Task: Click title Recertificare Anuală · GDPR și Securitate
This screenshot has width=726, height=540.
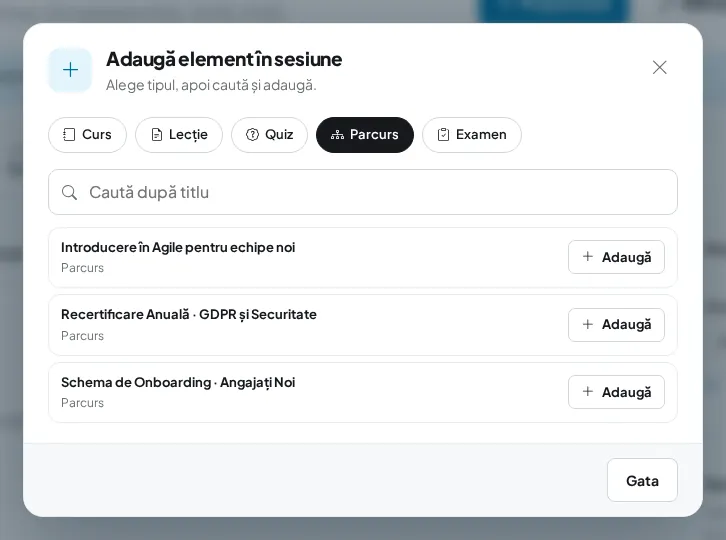Action: point(189,314)
